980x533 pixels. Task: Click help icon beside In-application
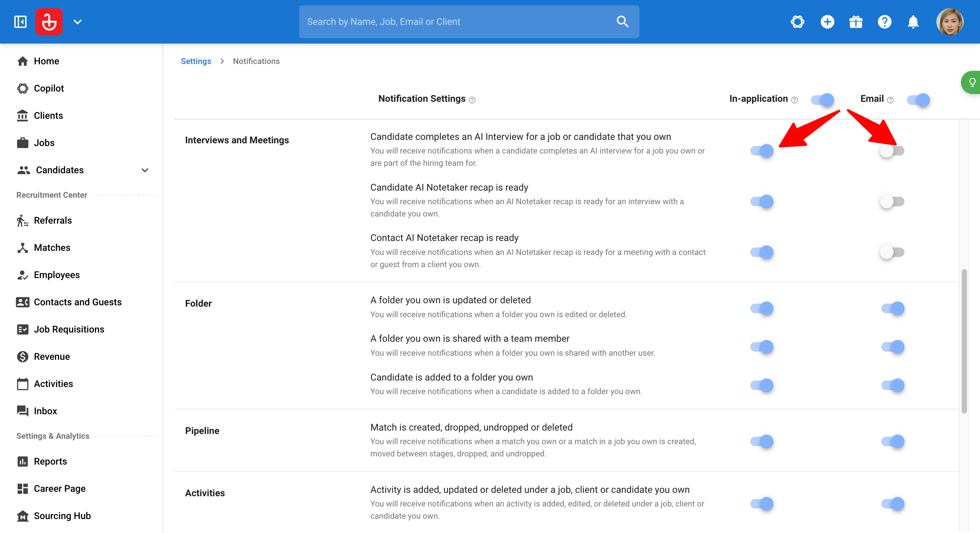[x=794, y=100]
